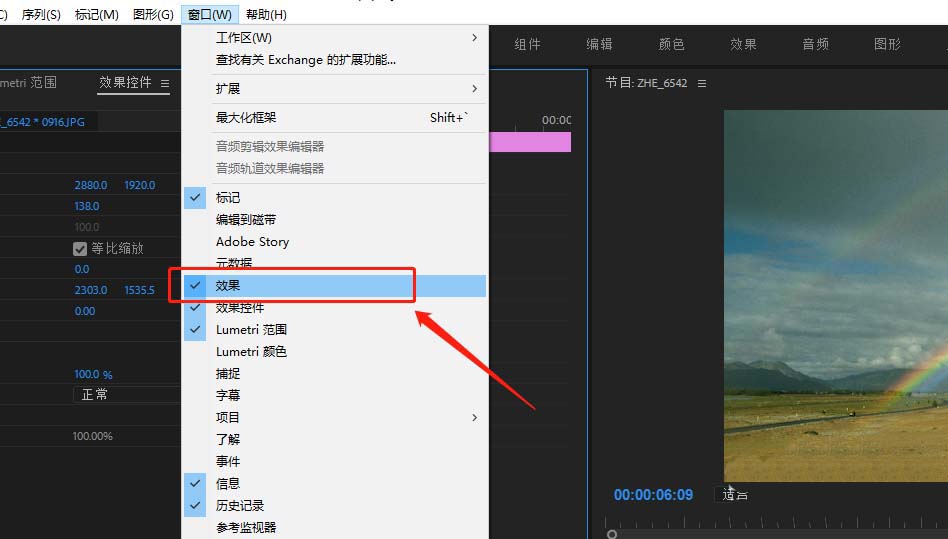Click position value 1920.0

pos(140,185)
